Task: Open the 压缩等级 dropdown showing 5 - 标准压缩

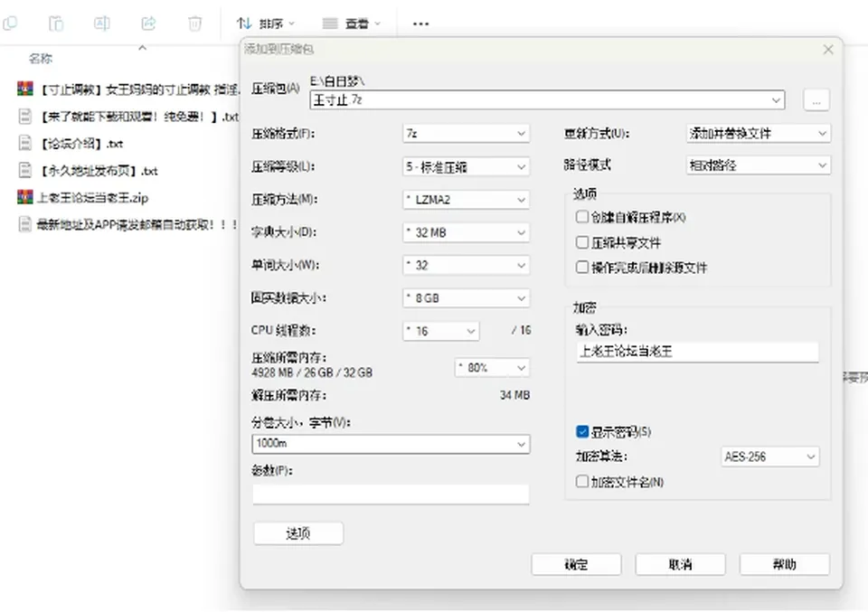Action: (x=467, y=166)
